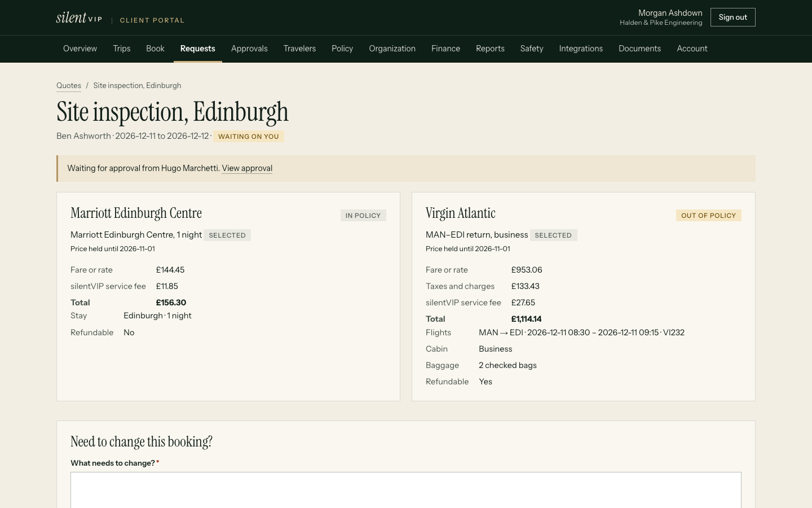812x508 pixels.
Task: Click the £11.85 service fee value
Action: pyautogui.click(x=167, y=286)
